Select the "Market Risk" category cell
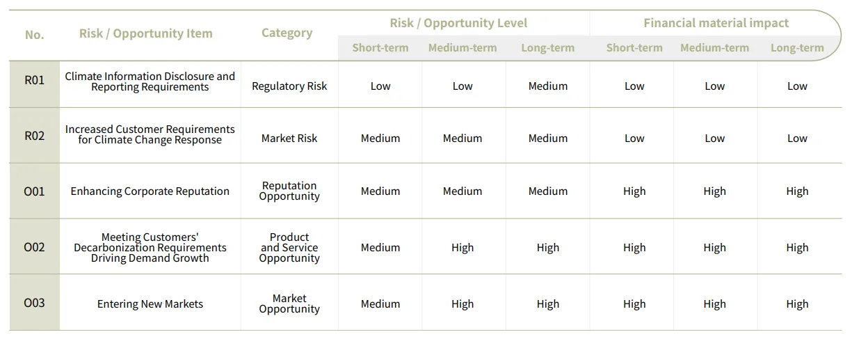868x339 pixels. click(x=289, y=139)
